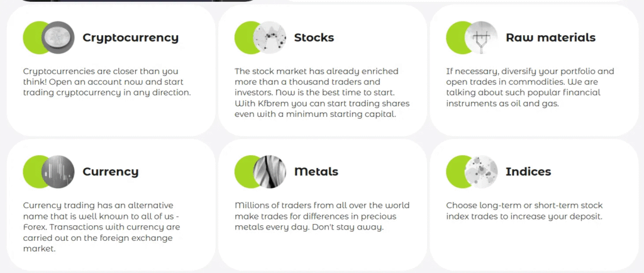This screenshot has width=644, height=273.
Task: Click the Cryptocurrency description text
Action: point(106,82)
